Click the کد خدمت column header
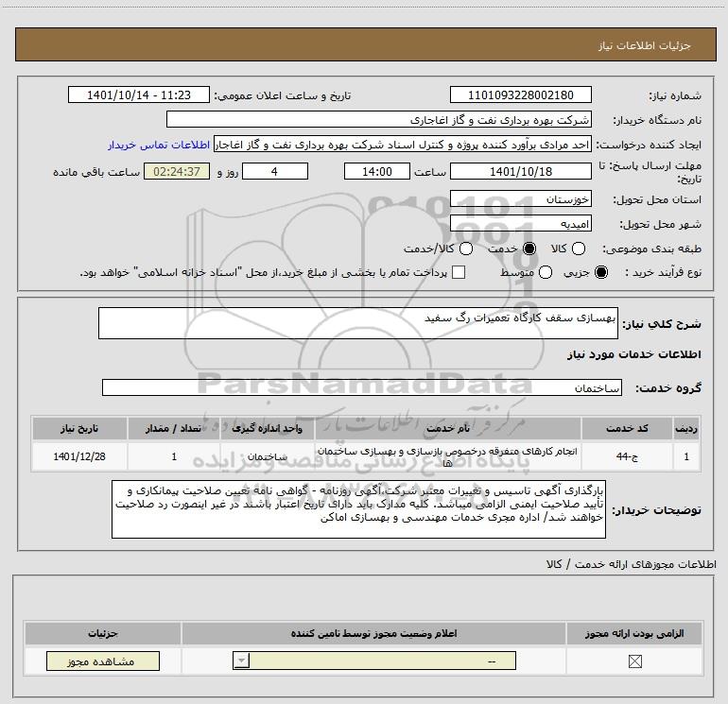 coord(627,428)
